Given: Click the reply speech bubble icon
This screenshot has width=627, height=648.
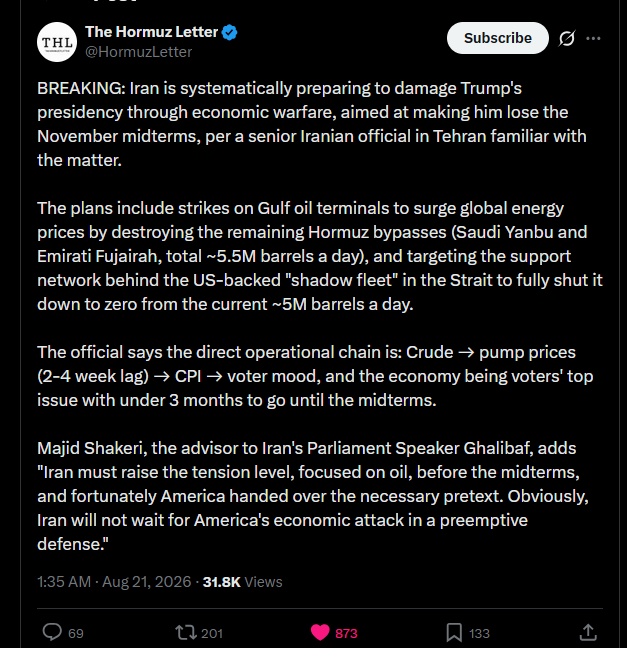Looking at the screenshot, I should (52, 632).
